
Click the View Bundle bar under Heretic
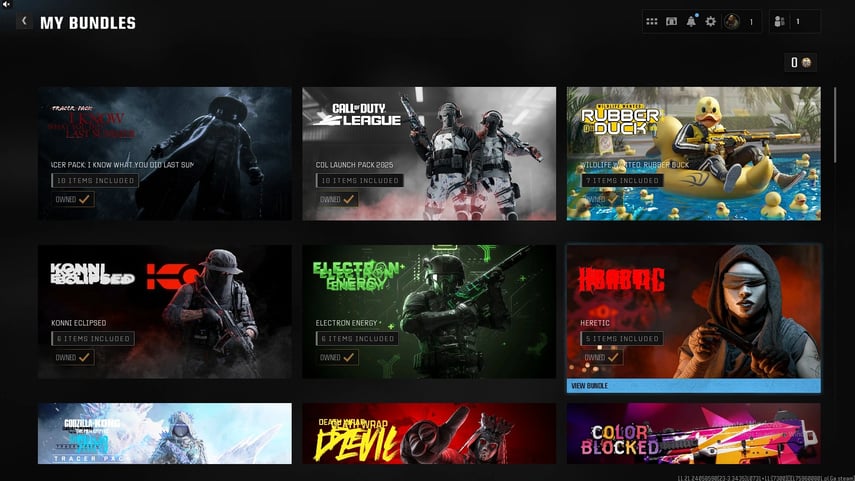pos(693,386)
